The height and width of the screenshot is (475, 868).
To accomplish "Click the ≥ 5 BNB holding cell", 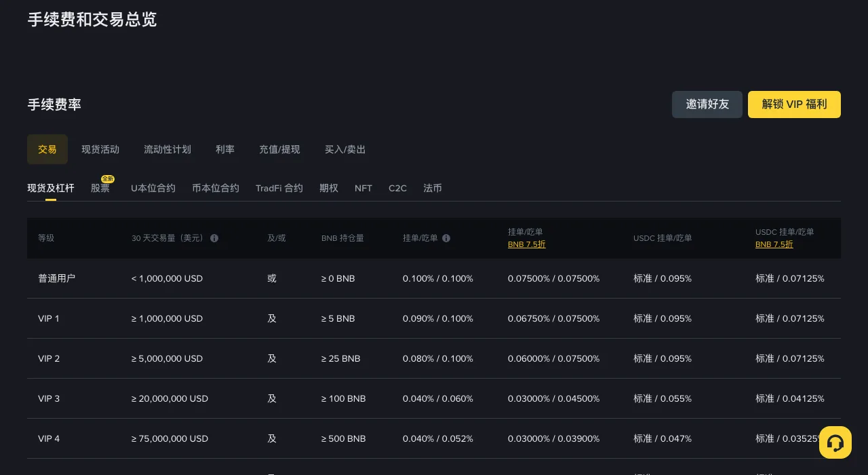I will click(338, 318).
